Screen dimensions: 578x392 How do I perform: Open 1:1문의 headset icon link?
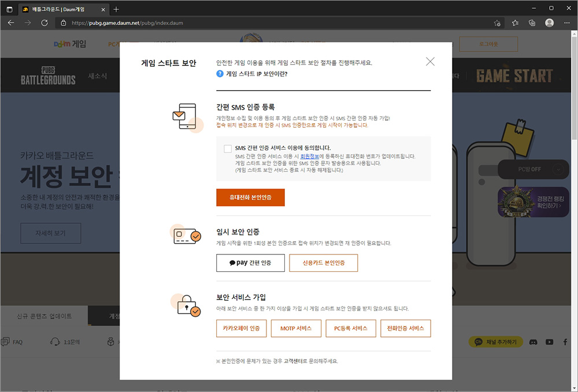click(x=65, y=342)
